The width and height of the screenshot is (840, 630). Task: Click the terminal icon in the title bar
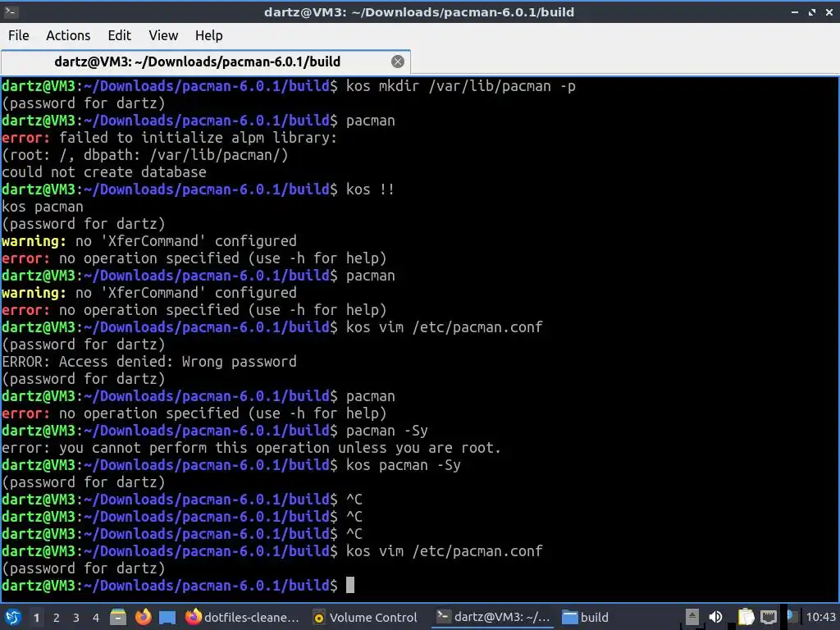(x=11, y=11)
